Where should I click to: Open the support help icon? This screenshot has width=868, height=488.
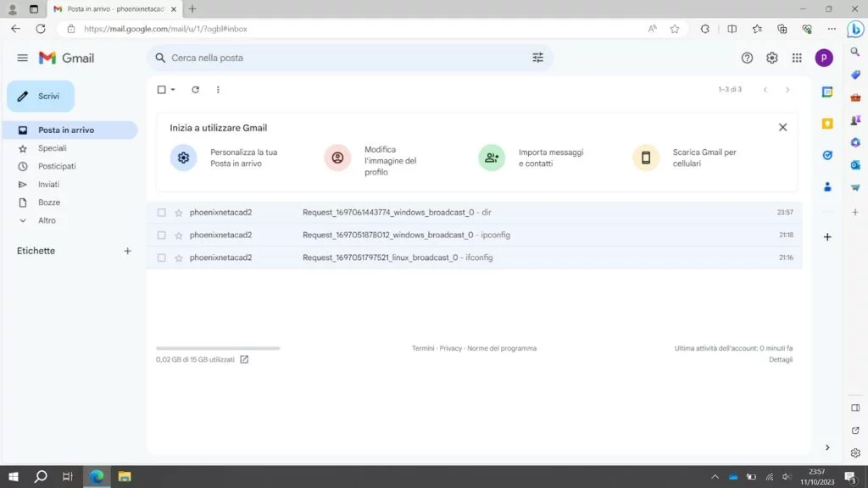coord(747,58)
